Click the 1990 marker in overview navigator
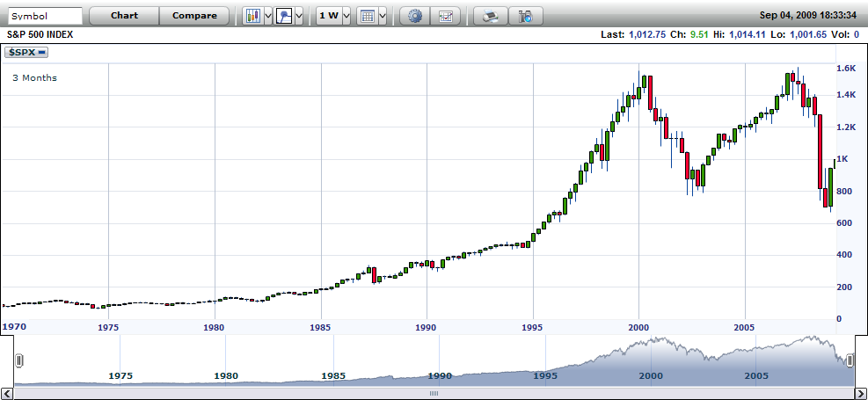Viewport: 868px width, 400px height. coord(440,376)
